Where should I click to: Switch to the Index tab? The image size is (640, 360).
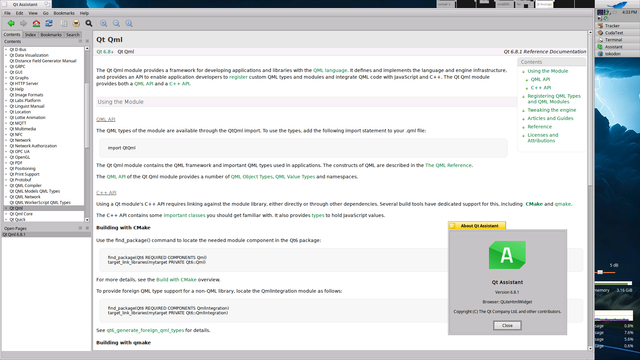31,35
